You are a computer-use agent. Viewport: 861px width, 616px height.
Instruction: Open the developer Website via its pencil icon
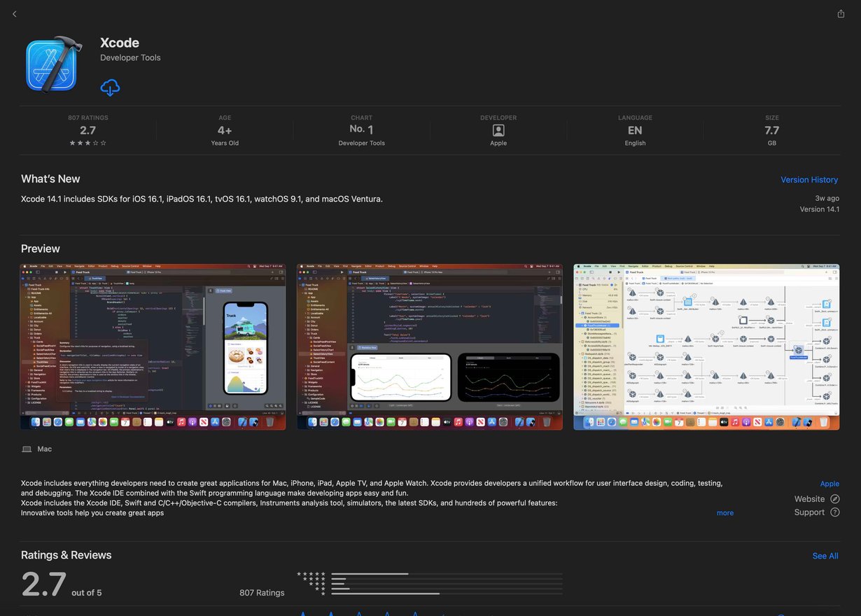(x=834, y=498)
